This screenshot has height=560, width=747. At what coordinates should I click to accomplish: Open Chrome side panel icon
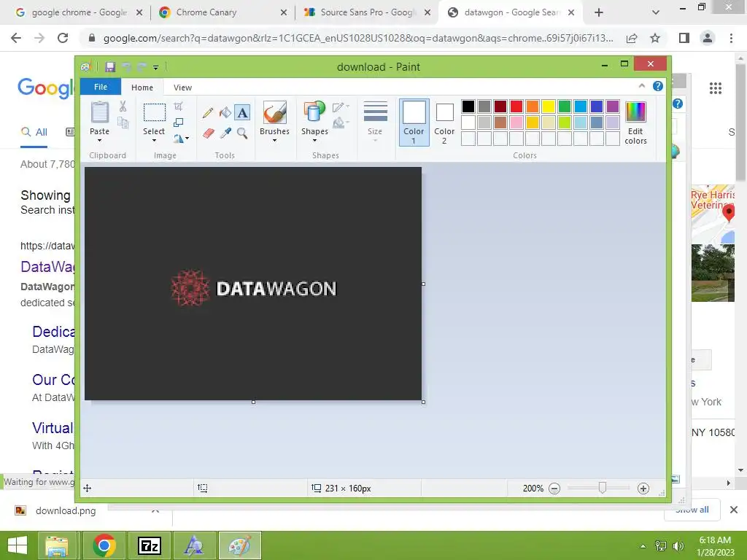684,38
